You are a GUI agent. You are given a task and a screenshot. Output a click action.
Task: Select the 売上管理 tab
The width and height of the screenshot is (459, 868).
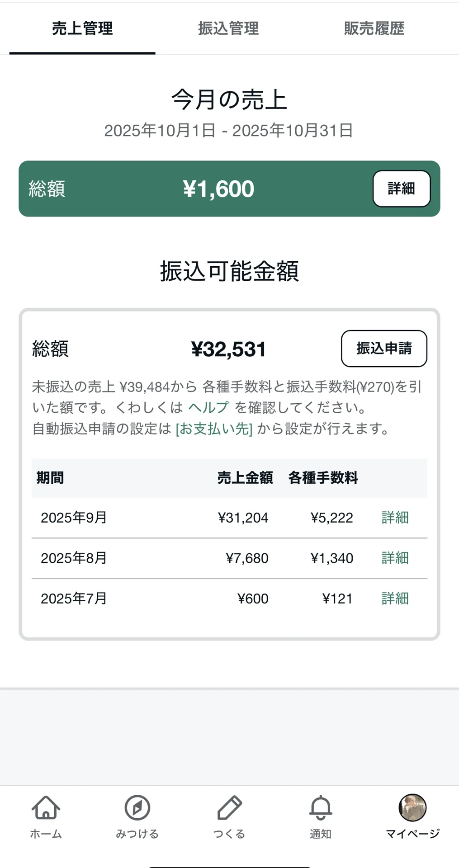coord(82,28)
